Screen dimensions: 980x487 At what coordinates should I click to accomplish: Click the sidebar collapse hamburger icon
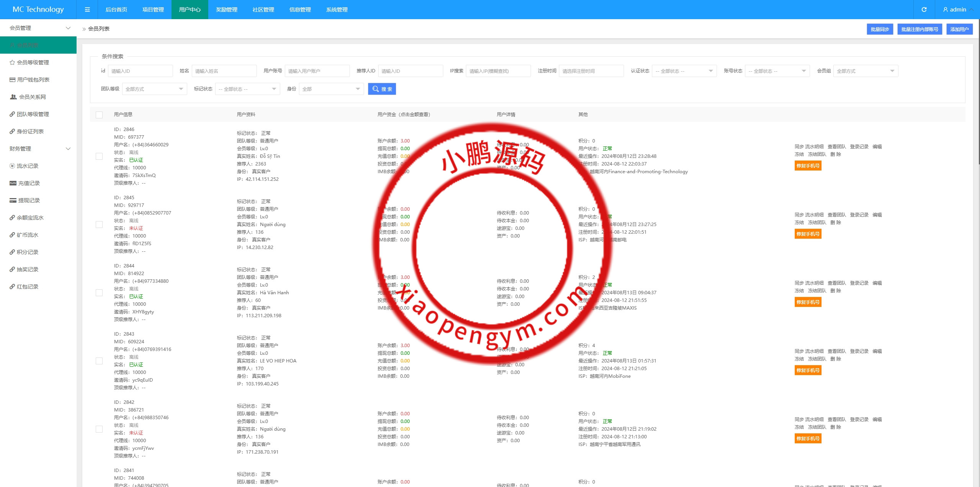click(x=87, y=10)
